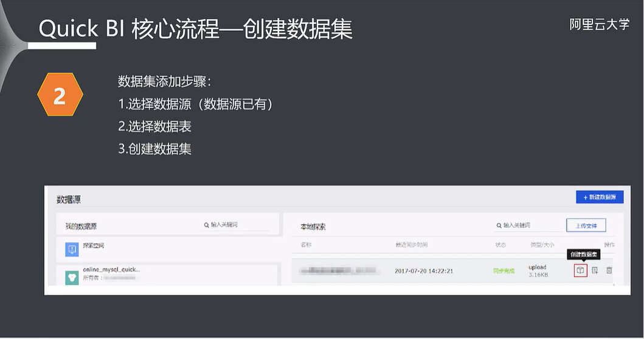Click the 类型/大小 column header
This screenshot has width=644, height=339.
(x=542, y=245)
